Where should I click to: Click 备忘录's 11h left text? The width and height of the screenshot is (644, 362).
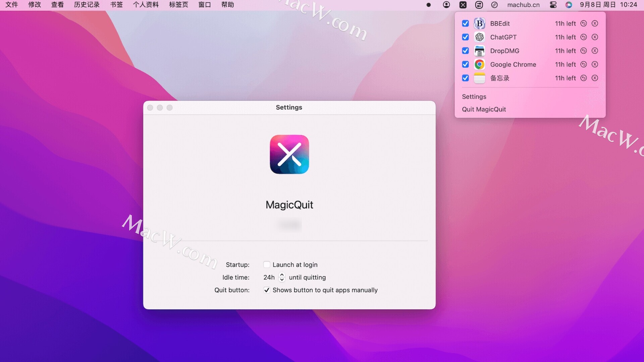565,78
